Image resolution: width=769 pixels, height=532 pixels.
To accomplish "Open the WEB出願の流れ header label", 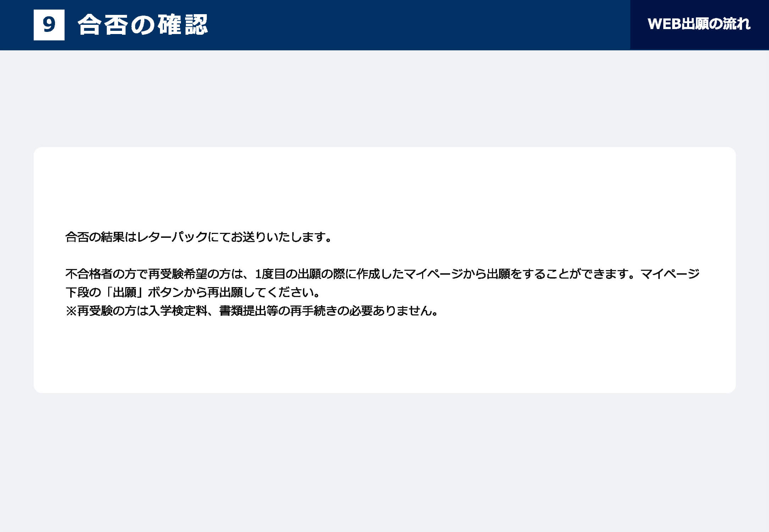I will 699,24.
